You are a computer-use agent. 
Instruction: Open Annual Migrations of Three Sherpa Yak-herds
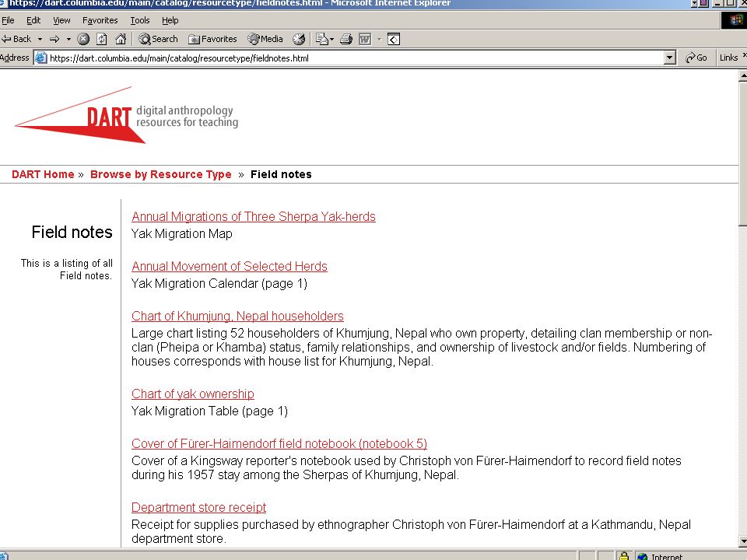pyautogui.click(x=254, y=217)
